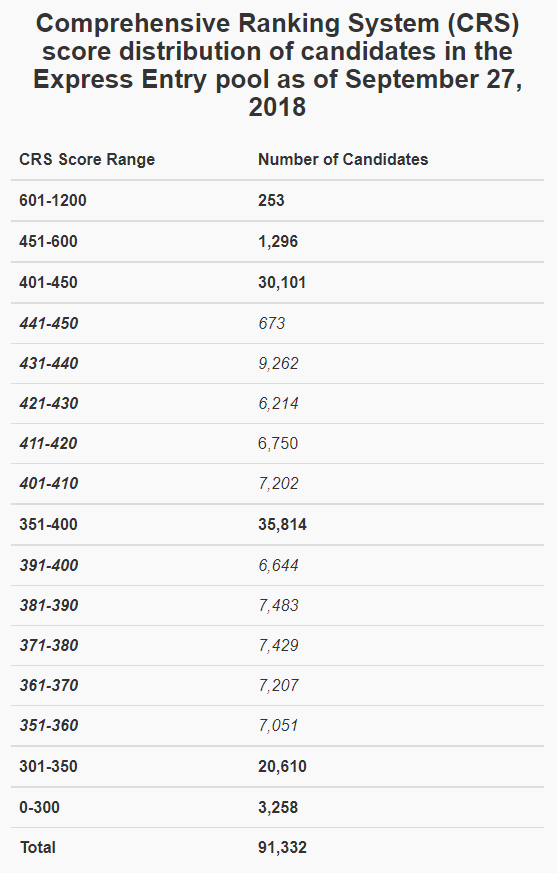Click the 7,483 candidates value
This screenshot has height=873, width=557.
point(278,605)
